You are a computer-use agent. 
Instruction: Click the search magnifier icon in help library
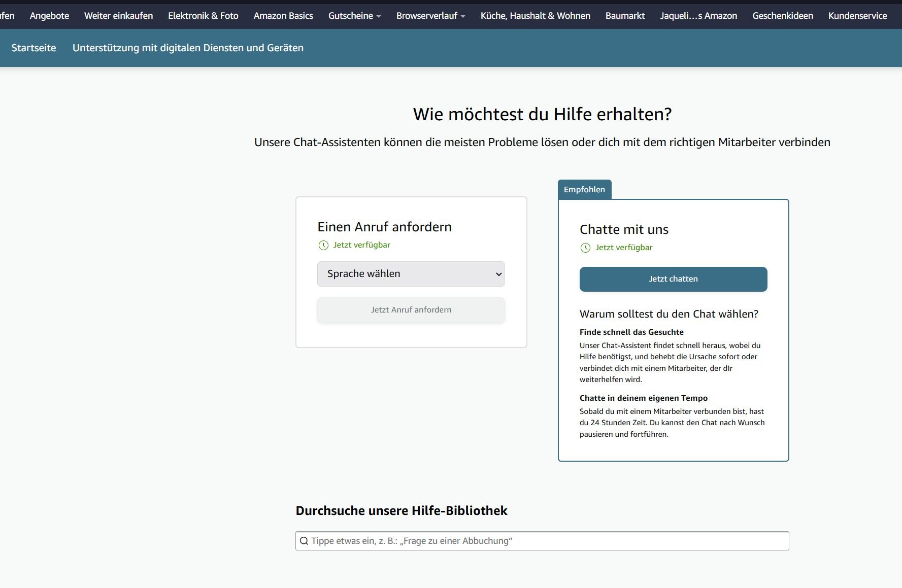click(304, 541)
